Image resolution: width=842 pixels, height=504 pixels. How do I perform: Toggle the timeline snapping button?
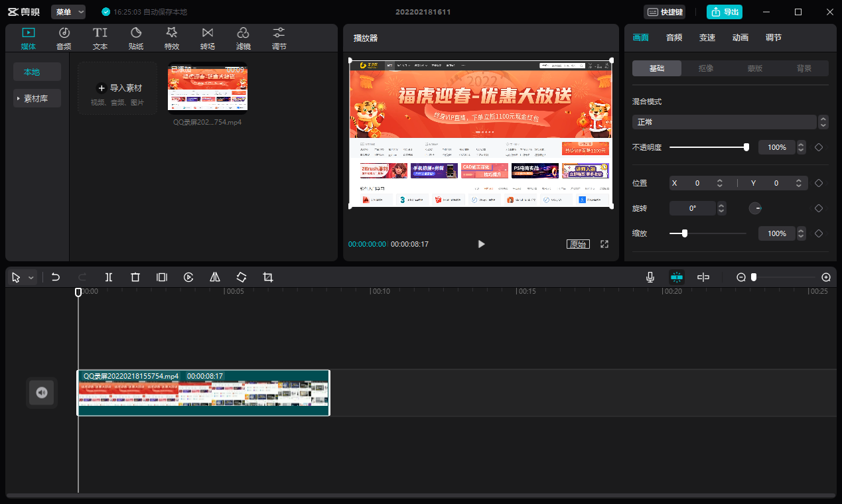click(x=677, y=277)
